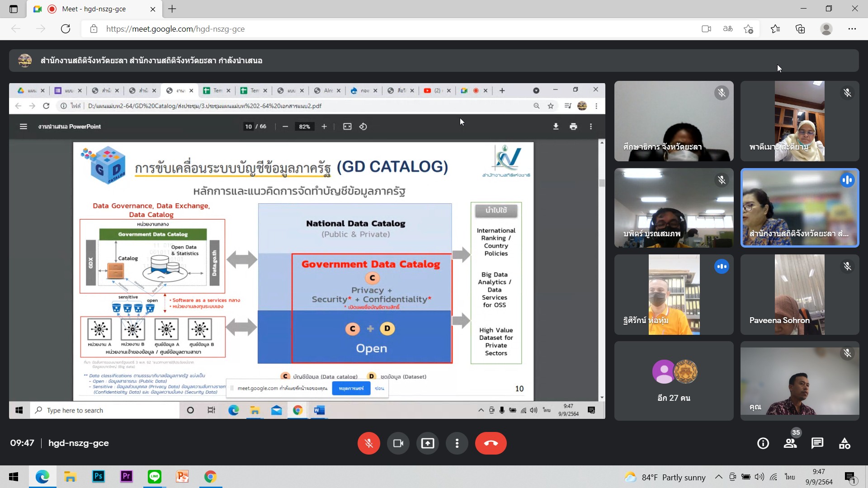This screenshot has height=488, width=868.
Task: Close the Meet hgd-nszg-gce tab
Action: (x=153, y=9)
